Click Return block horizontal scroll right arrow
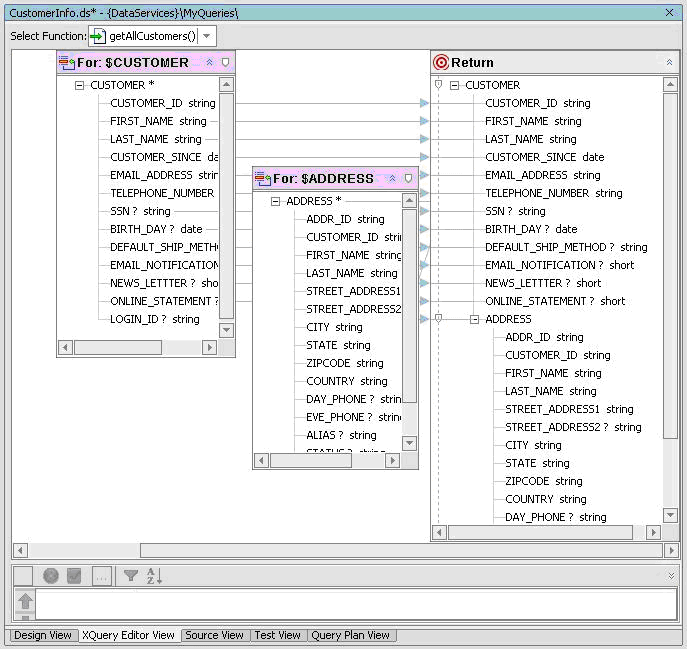Screen dimensions: 687x649 (x=653, y=532)
